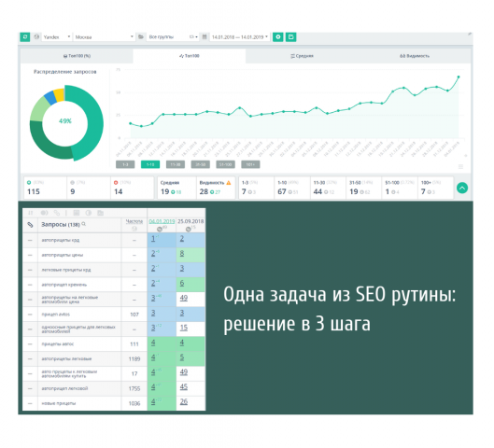The width and height of the screenshot is (494, 448).
Task: Click the Запросы (138) column header
Action: pyautogui.click(x=61, y=225)
